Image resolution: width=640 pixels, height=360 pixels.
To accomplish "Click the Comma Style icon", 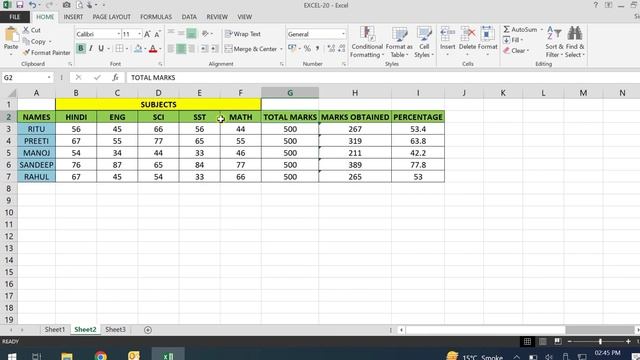I will tap(317, 49).
